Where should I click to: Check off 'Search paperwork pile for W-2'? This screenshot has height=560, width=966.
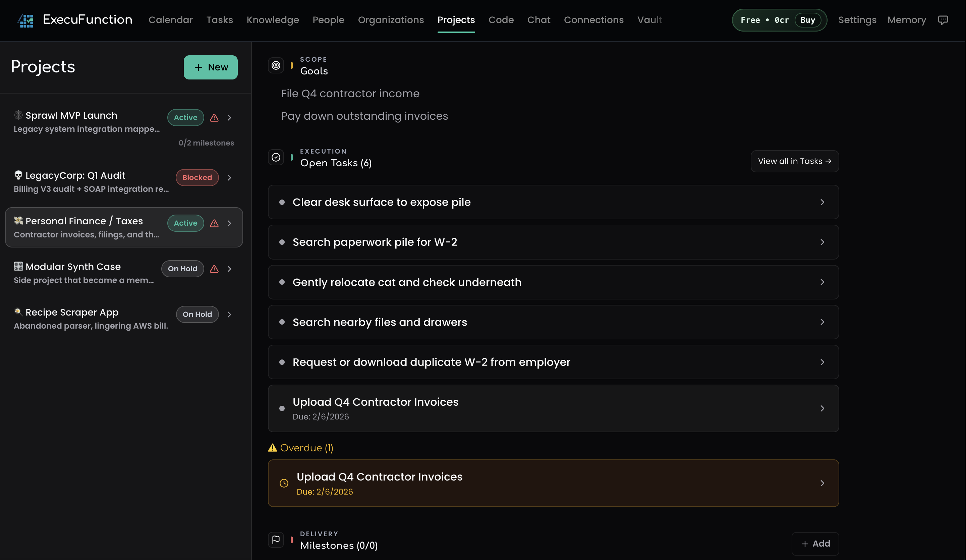[x=283, y=242]
